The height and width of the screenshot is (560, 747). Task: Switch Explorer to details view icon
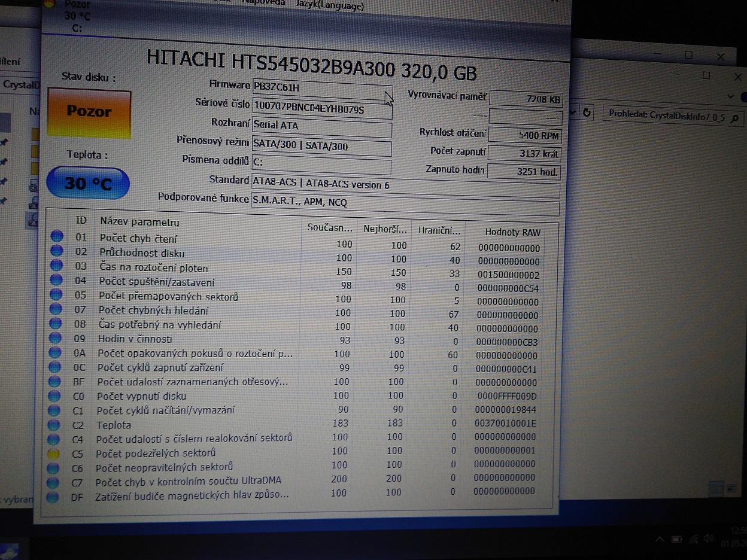[716, 489]
